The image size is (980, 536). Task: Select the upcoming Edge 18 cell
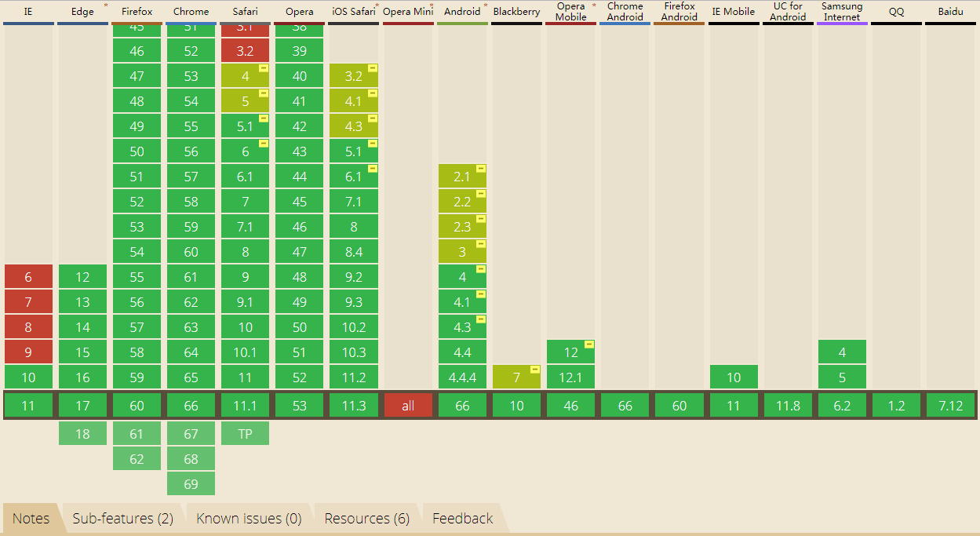point(82,434)
